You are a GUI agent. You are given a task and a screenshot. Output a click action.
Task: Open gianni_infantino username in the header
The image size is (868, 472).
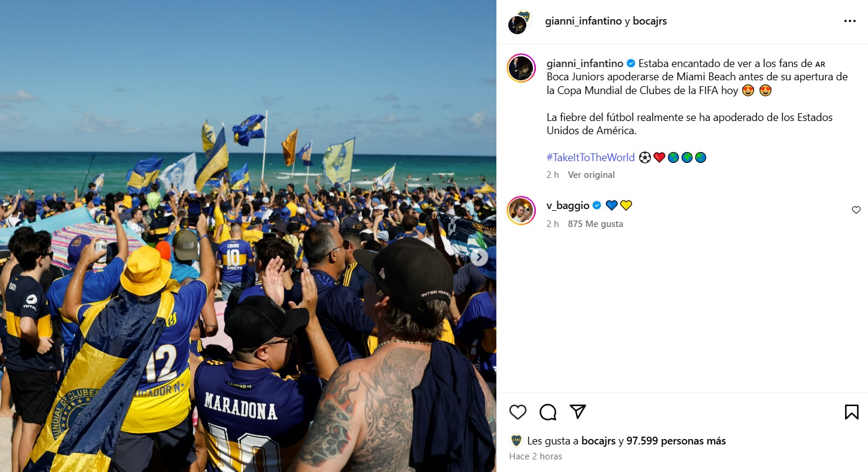[x=583, y=21]
